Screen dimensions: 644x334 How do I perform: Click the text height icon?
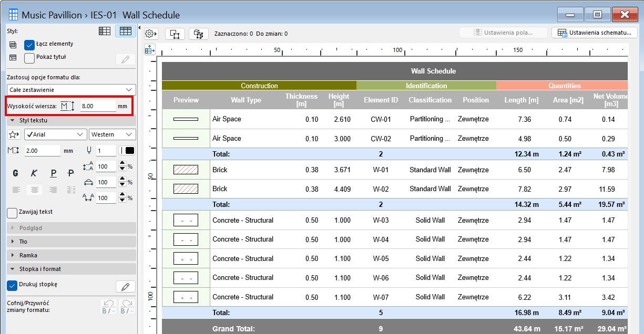(15, 151)
